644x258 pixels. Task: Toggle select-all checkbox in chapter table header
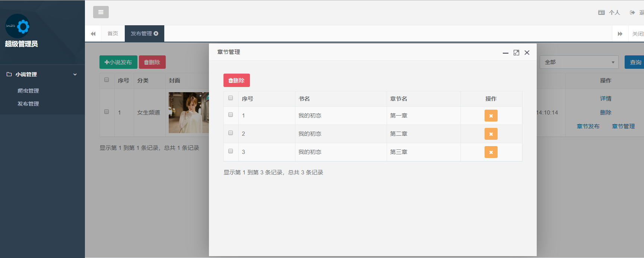coord(231,98)
